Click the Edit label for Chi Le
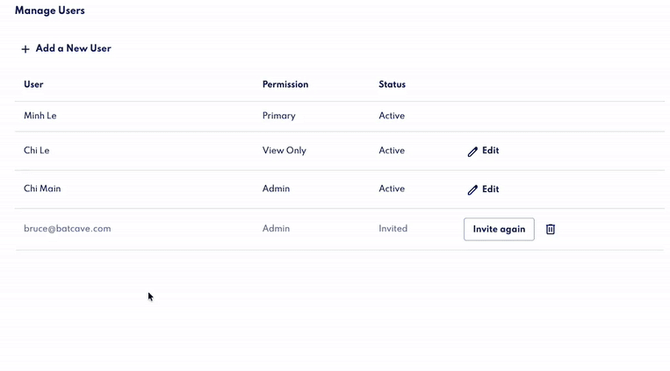This screenshot has height=371, width=670. 491,150
